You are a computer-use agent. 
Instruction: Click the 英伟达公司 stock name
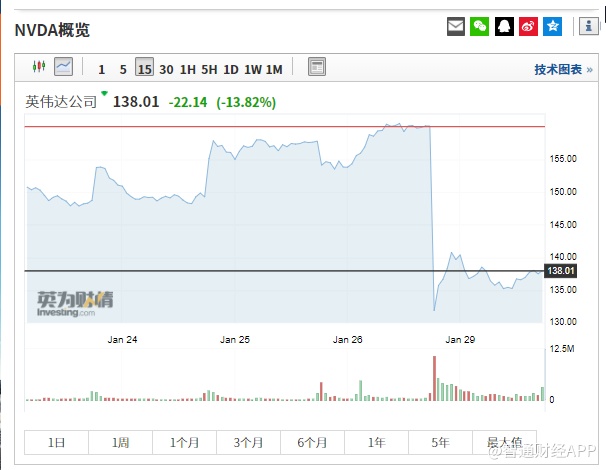point(61,102)
